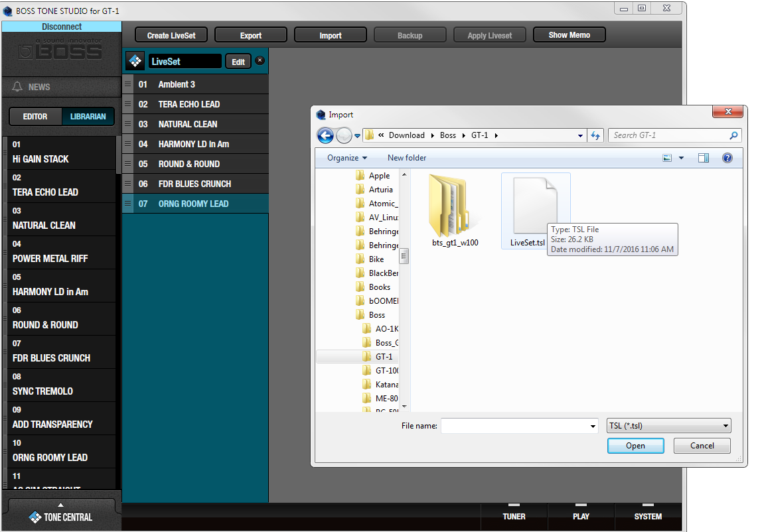Click Edit next to LiveSet name

238,62
